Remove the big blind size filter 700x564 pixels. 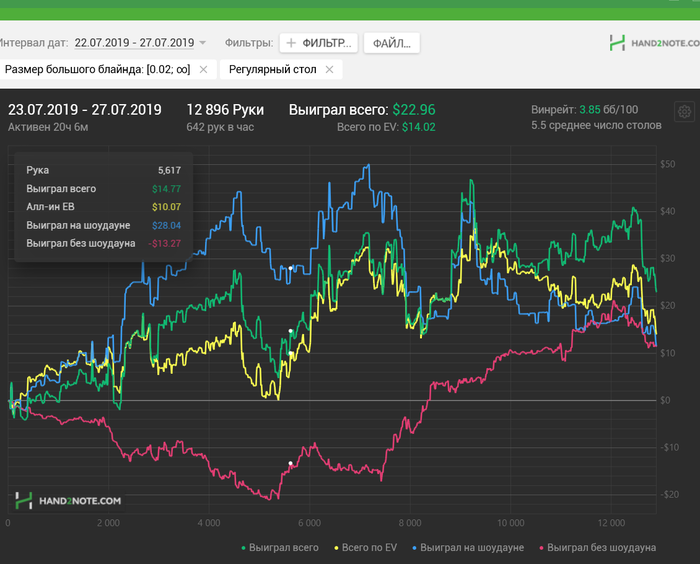click(202, 69)
